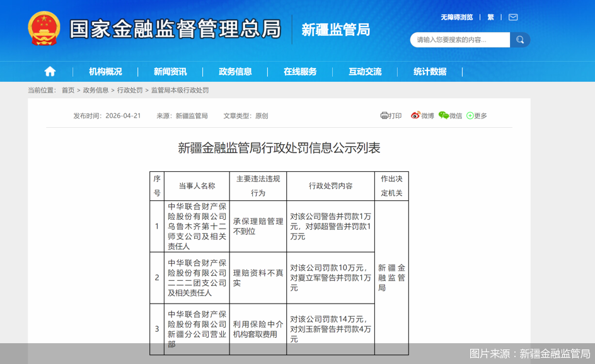Image resolution: width=595 pixels, height=364 pixels.
Task: Click the 互动交流 navigation item
Action: pos(365,71)
